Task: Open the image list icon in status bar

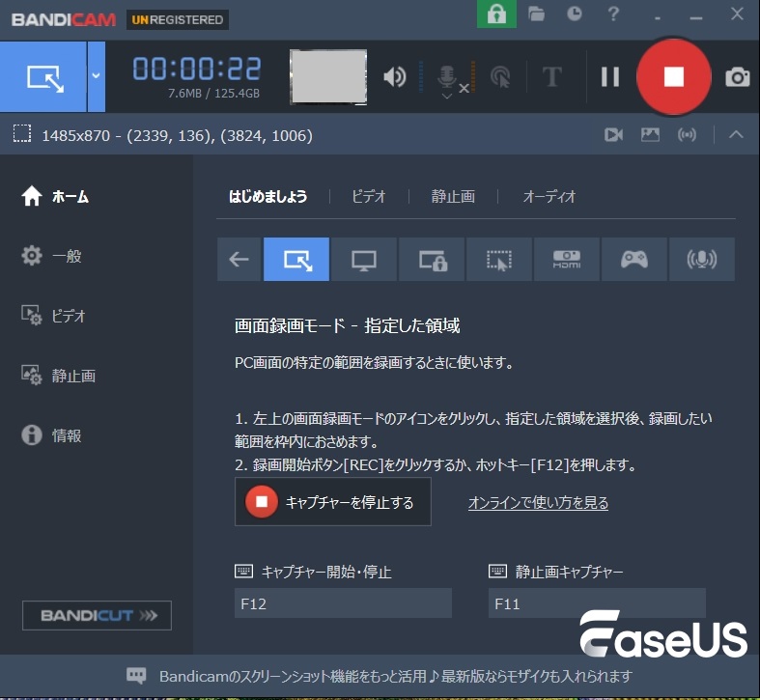Action: point(650,134)
